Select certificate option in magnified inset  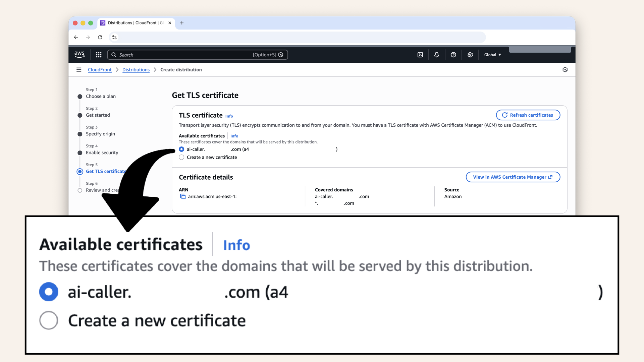point(49,292)
